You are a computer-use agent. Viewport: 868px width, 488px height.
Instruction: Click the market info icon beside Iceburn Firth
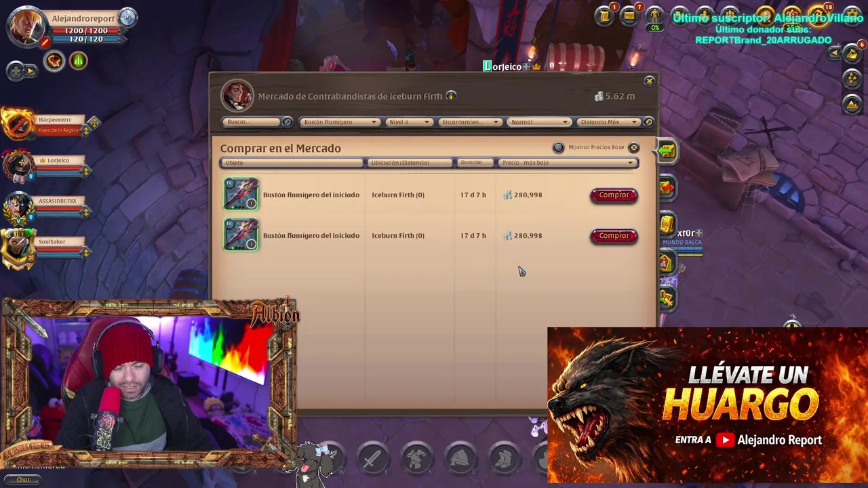tap(451, 96)
